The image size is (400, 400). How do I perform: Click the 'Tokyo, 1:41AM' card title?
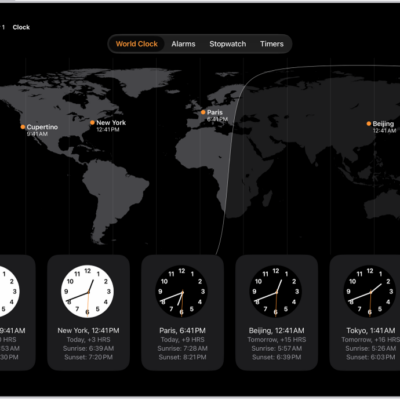click(371, 331)
